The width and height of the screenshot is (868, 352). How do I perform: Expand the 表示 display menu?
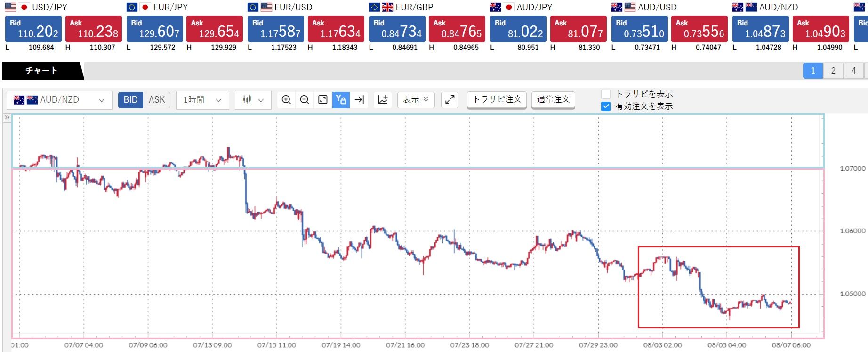point(416,100)
